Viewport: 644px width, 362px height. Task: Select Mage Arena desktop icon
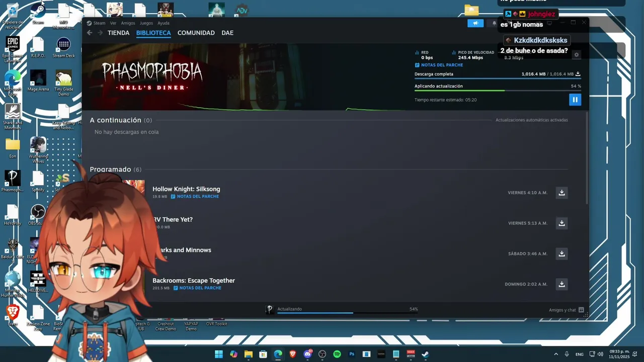click(x=38, y=81)
